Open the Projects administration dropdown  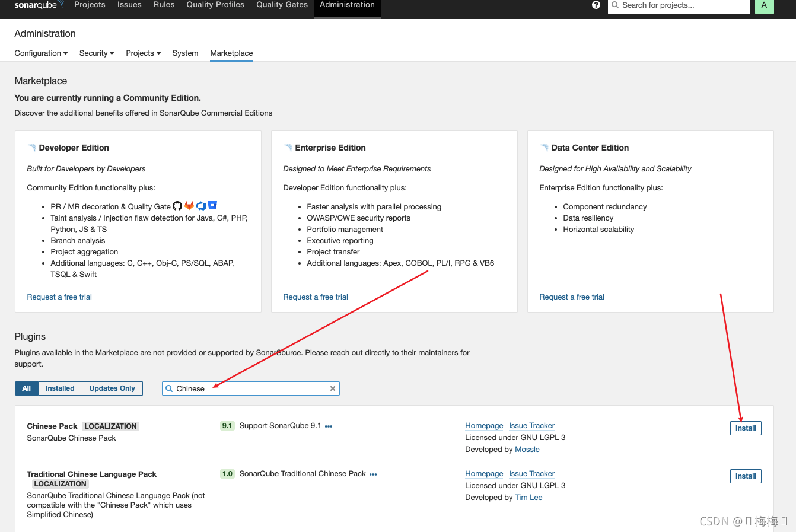pyautogui.click(x=144, y=53)
